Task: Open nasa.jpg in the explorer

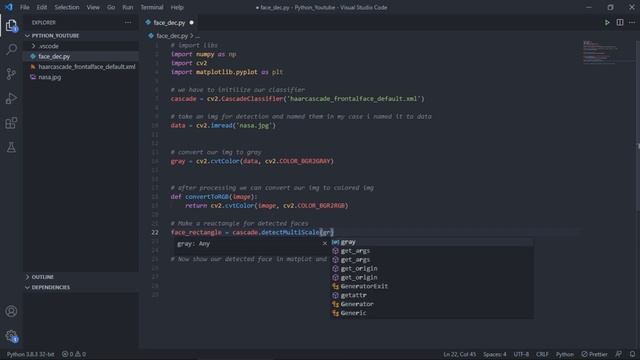Action: point(81,77)
